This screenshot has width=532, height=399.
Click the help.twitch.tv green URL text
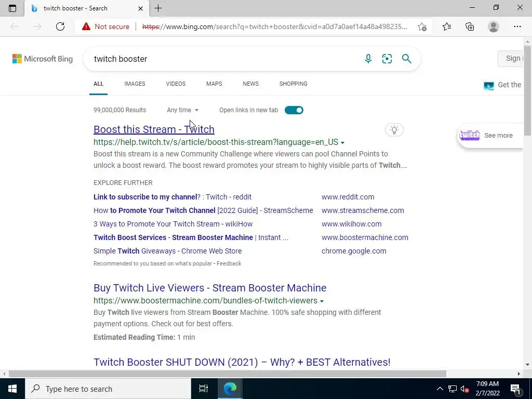point(216,142)
